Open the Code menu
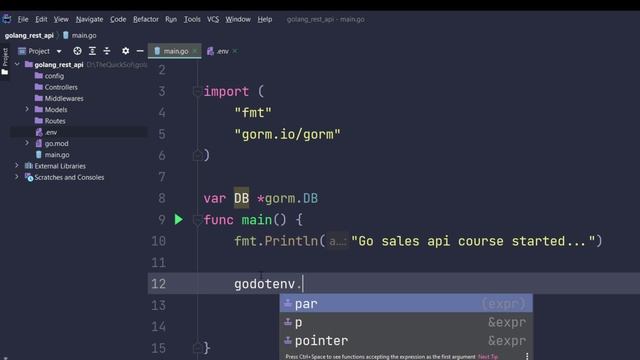The height and width of the screenshot is (360, 640). click(118, 19)
